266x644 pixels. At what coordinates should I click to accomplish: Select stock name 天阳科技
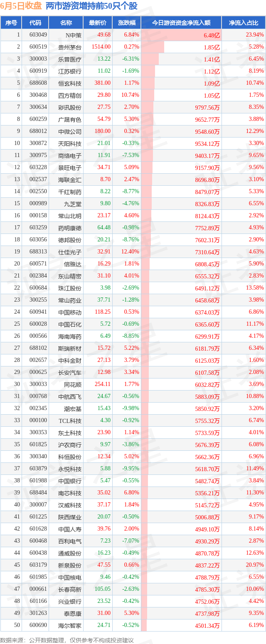(70, 143)
